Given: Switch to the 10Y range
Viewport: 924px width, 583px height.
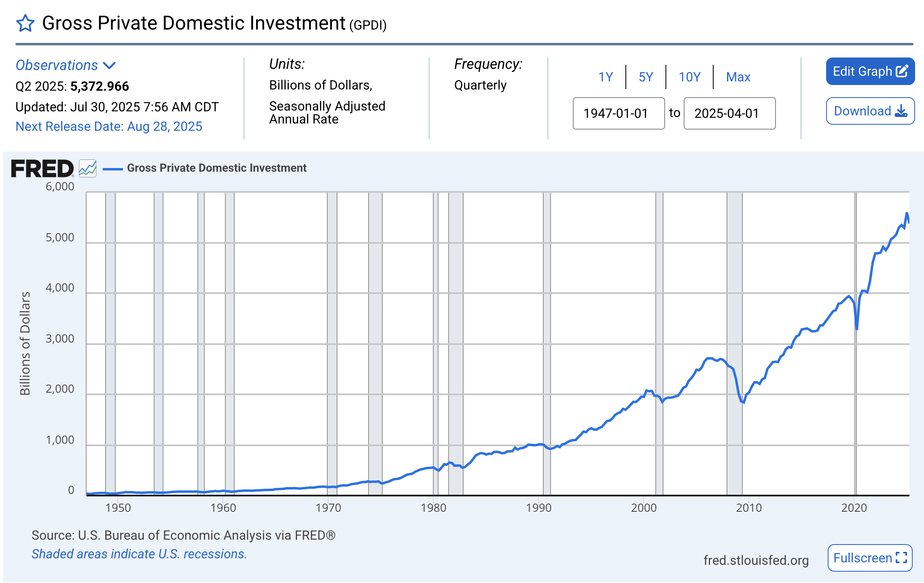Looking at the screenshot, I should tap(689, 77).
